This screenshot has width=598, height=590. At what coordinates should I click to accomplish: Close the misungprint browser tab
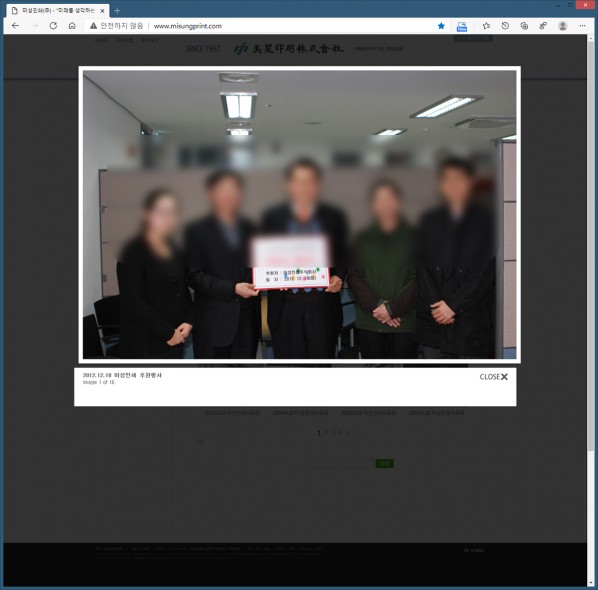[102, 11]
